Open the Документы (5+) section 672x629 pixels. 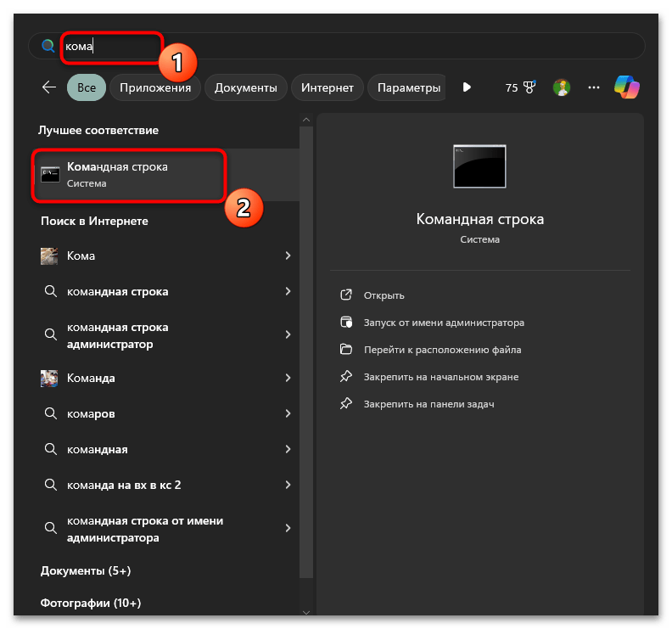86,570
